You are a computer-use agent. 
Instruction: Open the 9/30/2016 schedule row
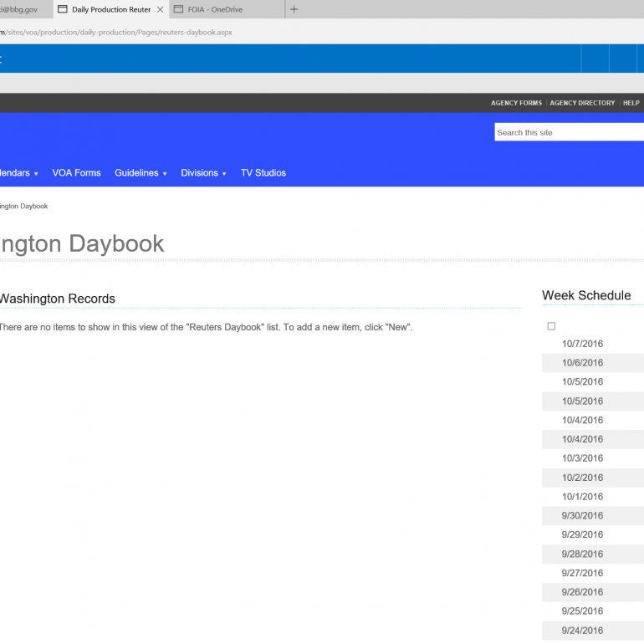[582, 516]
